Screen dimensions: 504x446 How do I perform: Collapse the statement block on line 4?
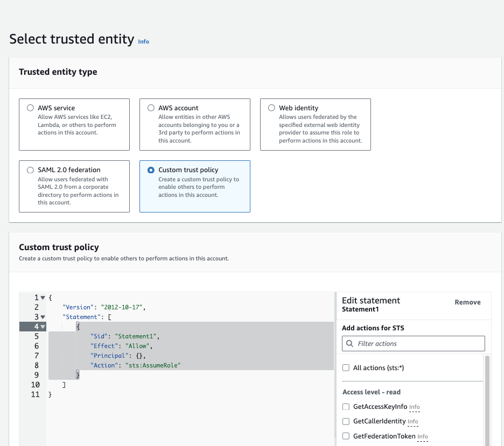coord(43,326)
